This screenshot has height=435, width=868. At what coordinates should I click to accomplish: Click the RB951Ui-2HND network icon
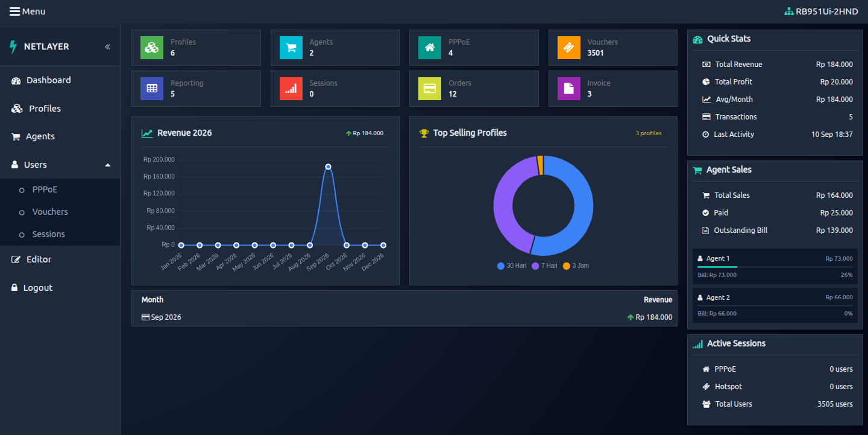point(789,11)
